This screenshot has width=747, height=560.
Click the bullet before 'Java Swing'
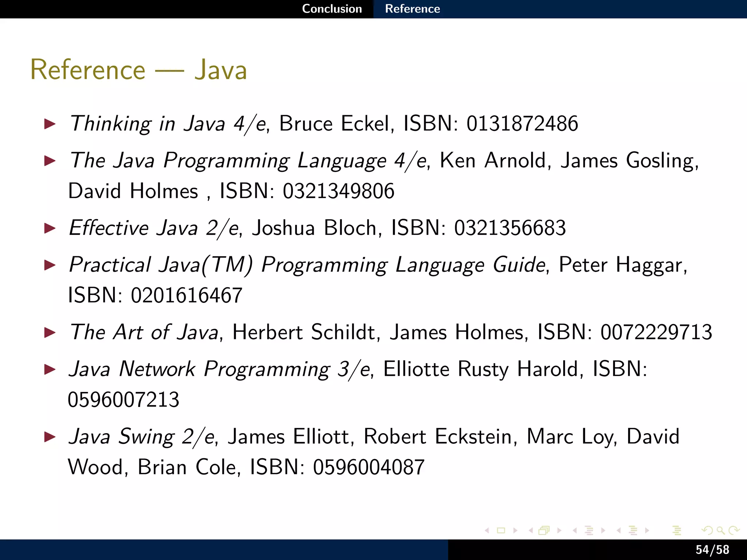(50, 437)
